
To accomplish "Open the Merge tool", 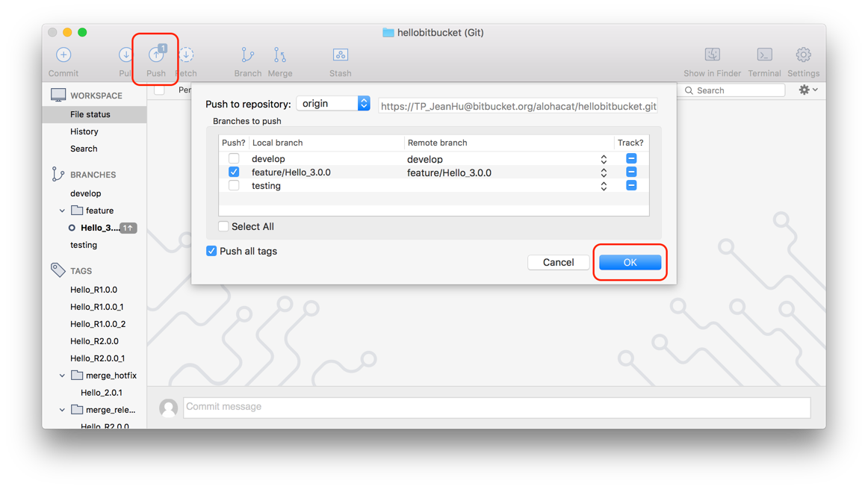I will coord(280,54).
